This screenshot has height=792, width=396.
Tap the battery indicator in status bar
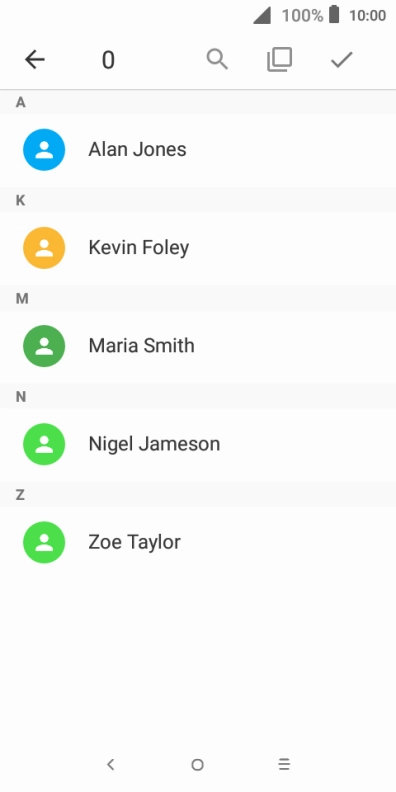[334, 15]
